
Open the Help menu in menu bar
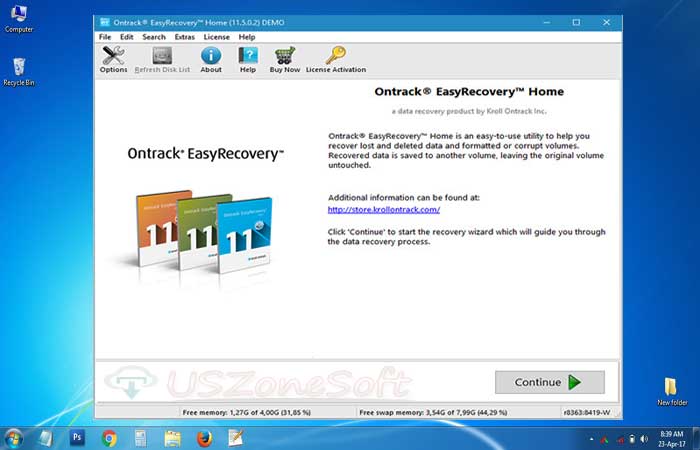coord(247,37)
